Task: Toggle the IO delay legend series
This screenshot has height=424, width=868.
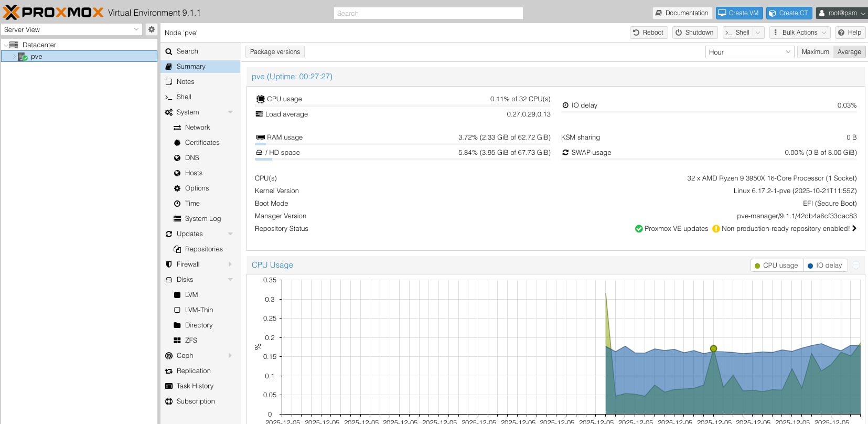Action: coord(824,266)
